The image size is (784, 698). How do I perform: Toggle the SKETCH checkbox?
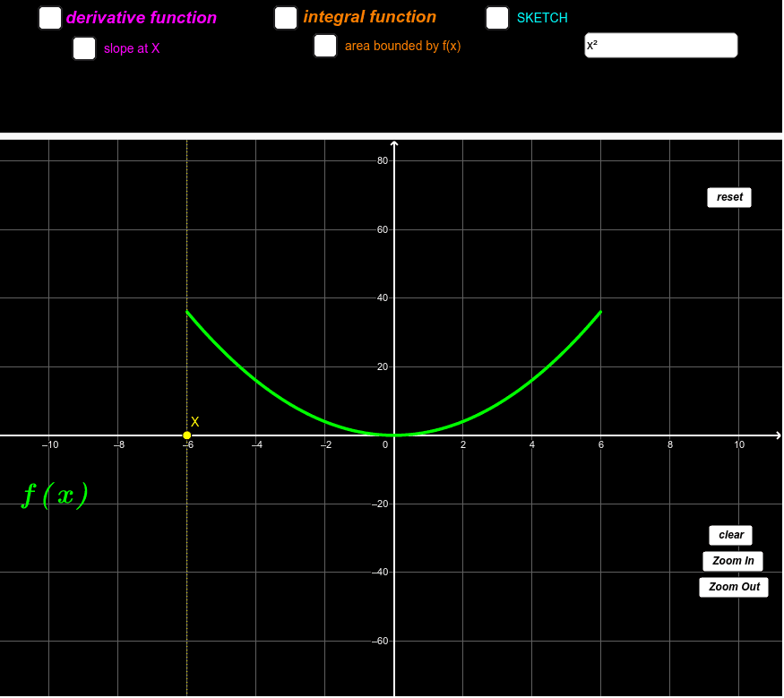[x=497, y=18]
